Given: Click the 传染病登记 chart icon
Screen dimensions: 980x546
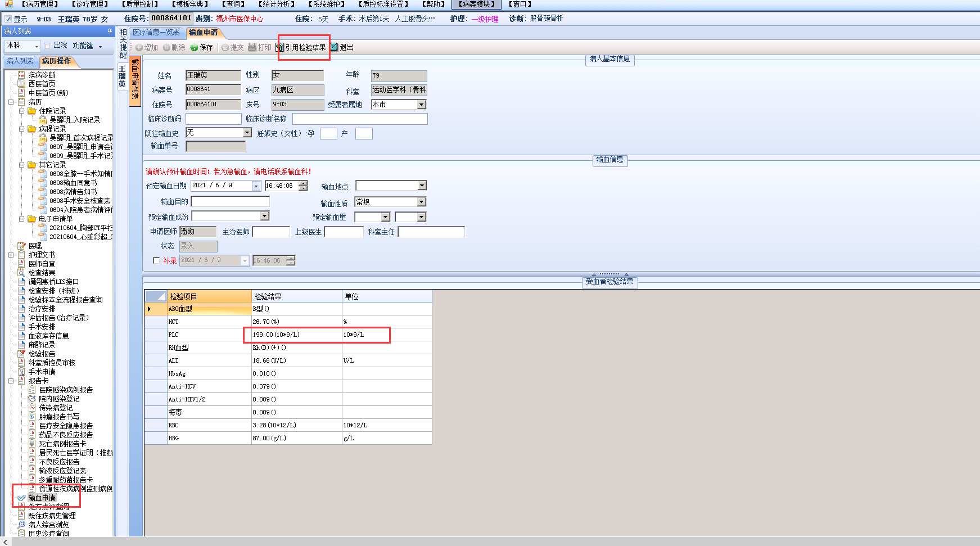Looking at the screenshot, I should coord(32,408).
